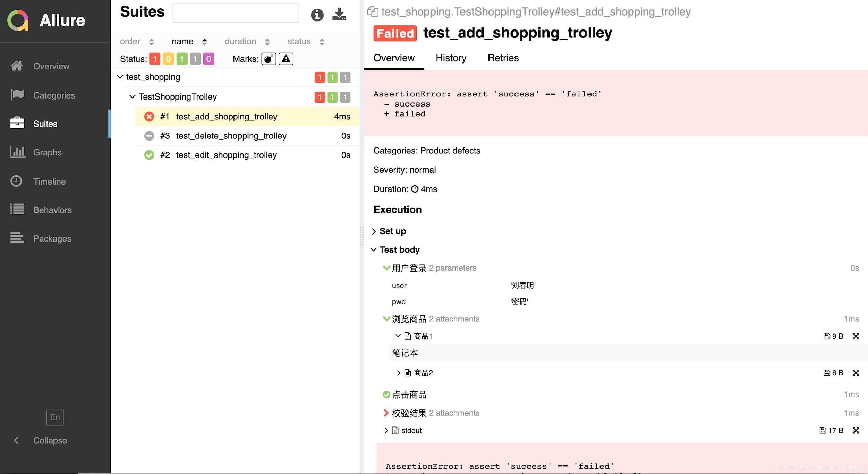Screen dimensions: 868x474
Task: Open the Timeline view
Action: coord(50,181)
